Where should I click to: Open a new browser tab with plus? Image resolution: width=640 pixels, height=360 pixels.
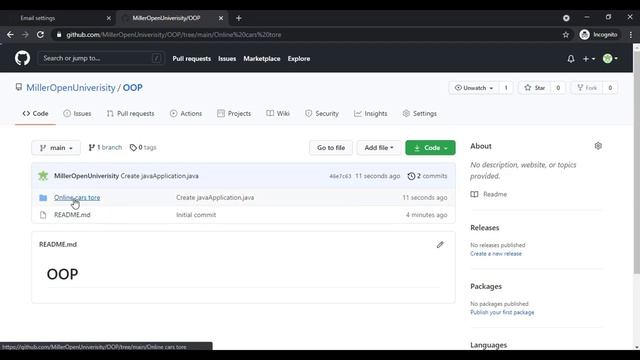click(x=239, y=18)
